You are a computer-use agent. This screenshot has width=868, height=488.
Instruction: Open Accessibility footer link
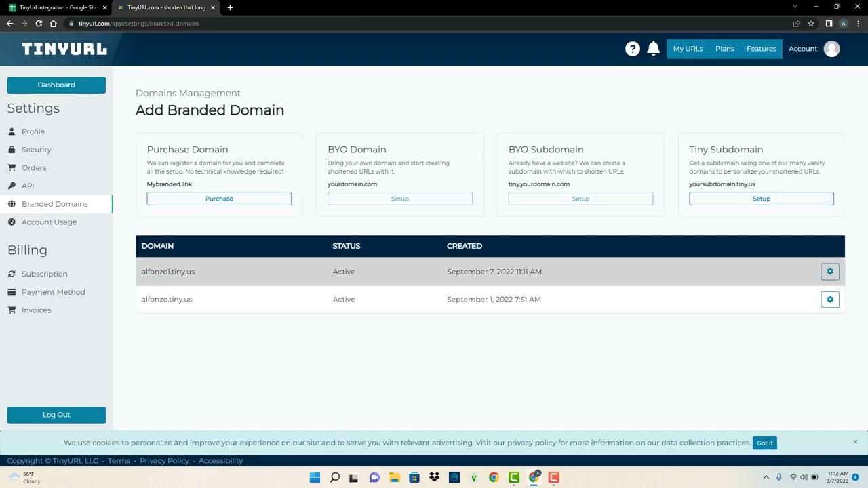point(220,461)
